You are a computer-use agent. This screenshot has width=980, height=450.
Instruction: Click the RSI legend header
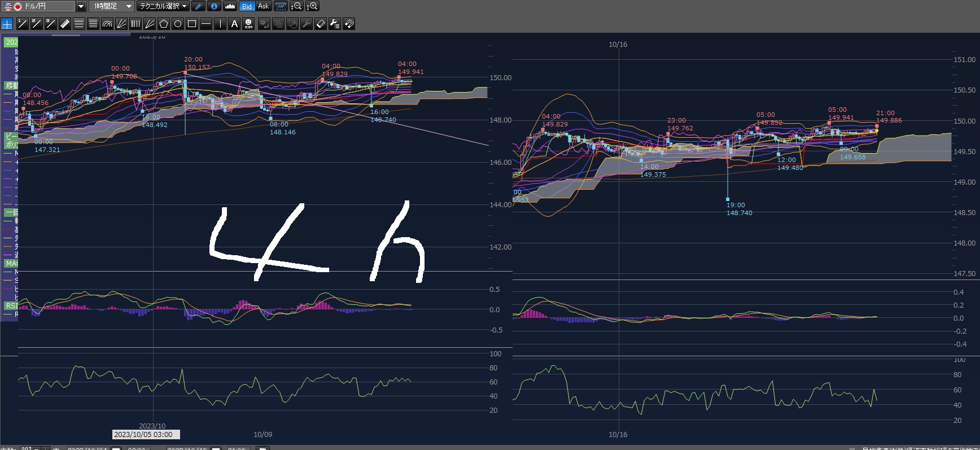coord(11,305)
